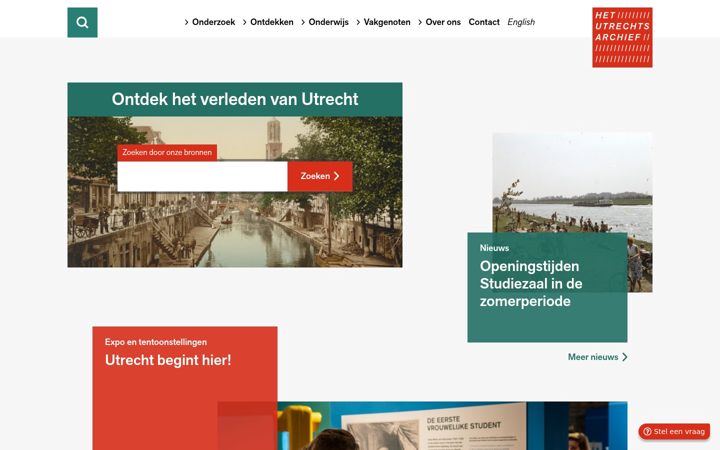Expand the Ontdekken menu chevron
The width and height of the screenshot is (720, 450).
pos(245,22)
